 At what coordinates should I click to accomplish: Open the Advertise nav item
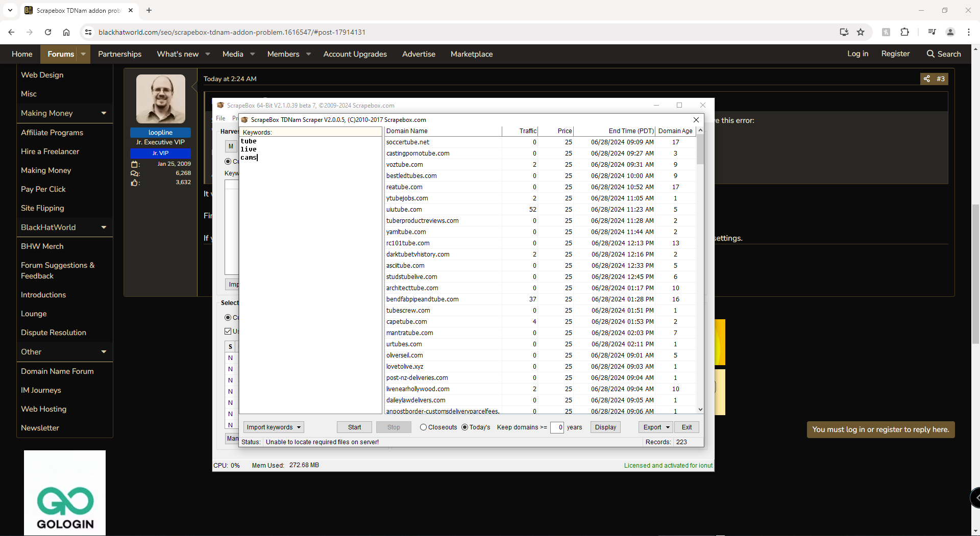[x=419, y=54]
